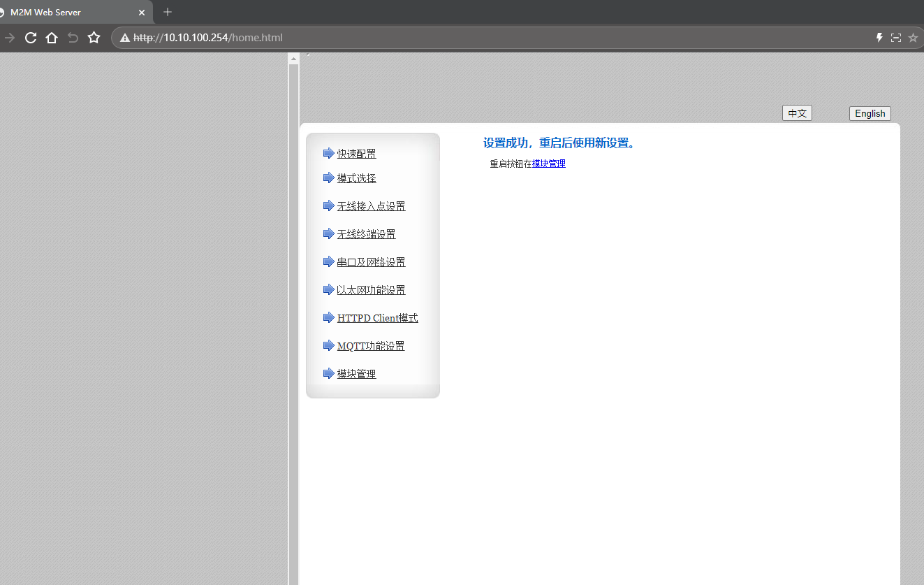Screen dimensions: 924x585
Task: Click the address bar URL field
Action: click(x=489, y=38)
